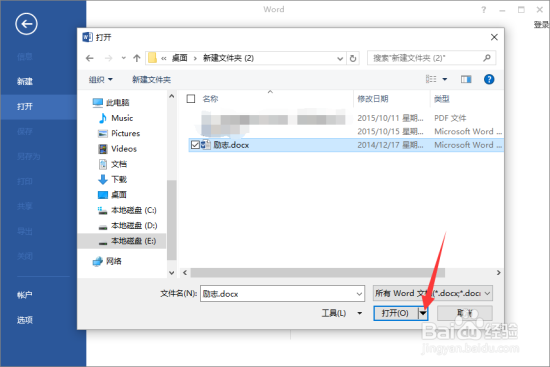This screenshot has width=550, height=367.
Task: Click the horizontal scrollbar right arrow
Action: click(498, 273)
